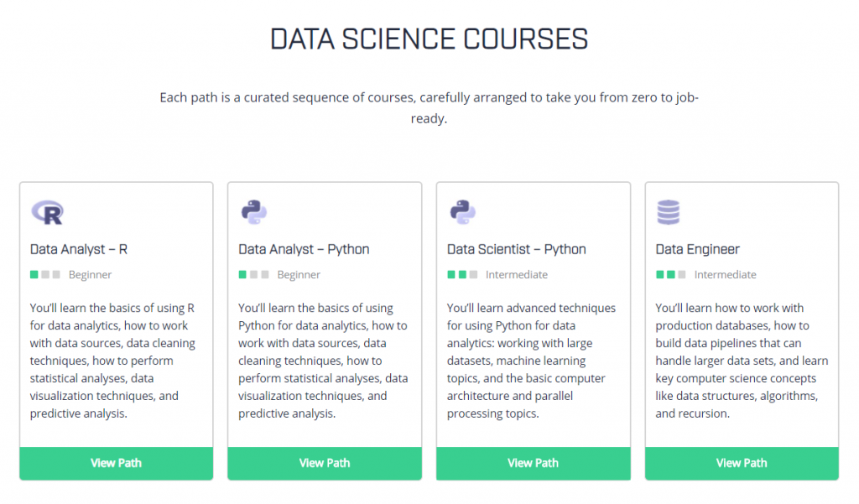Open the Data Engineer title
Viewport: 859px width, 504px height.
pyautogui.click(x=697, y=249)
